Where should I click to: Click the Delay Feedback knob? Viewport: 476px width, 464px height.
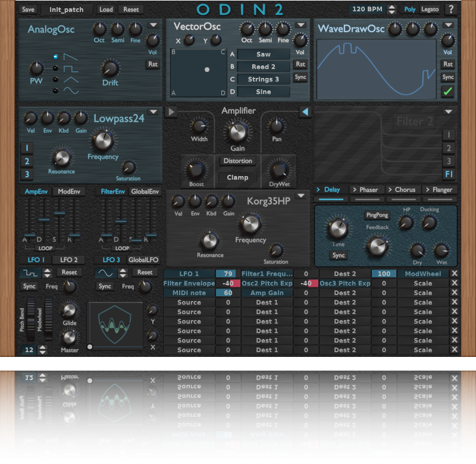pos(377,246)
